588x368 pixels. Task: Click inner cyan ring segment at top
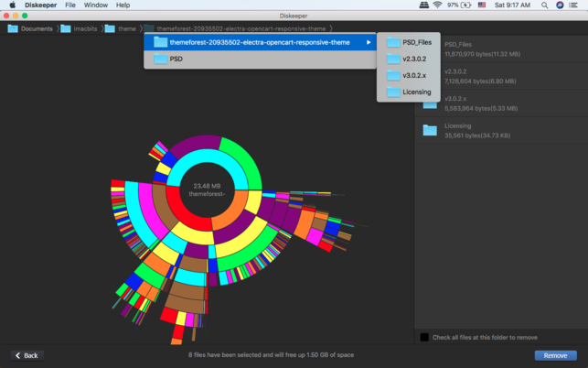(x=207, y=156)
